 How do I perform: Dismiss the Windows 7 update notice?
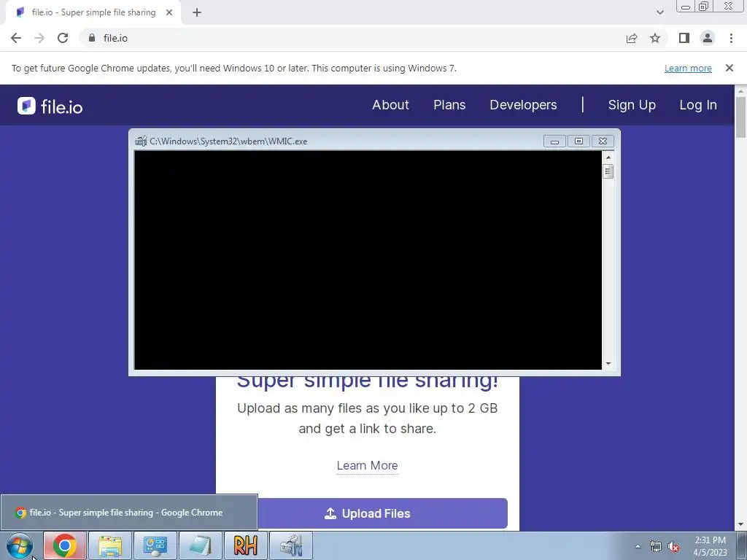[729, 68]
